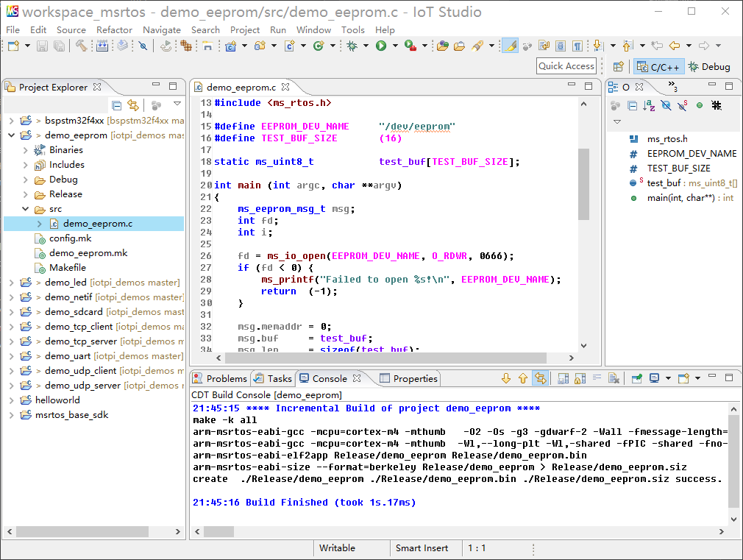Pin the current console
The width and height of the screenshot is (743, 560).
pos(637,378)
